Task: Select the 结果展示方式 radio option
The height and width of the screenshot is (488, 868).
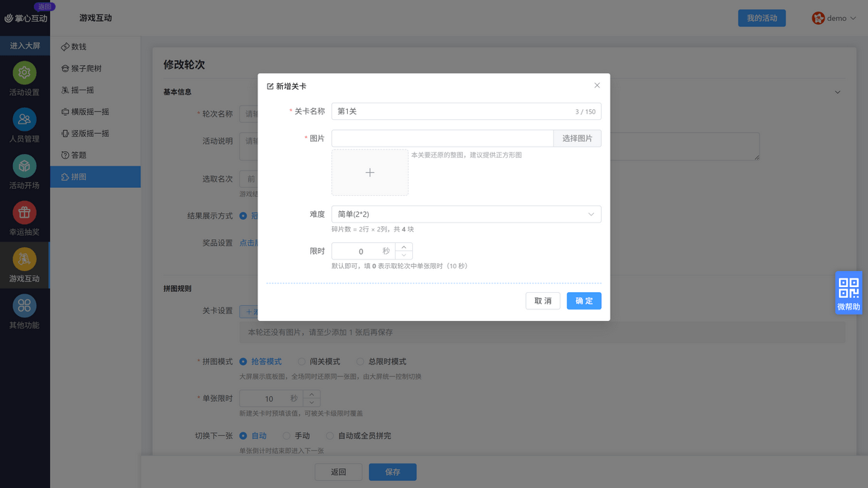Action: [x=243, y=215]
